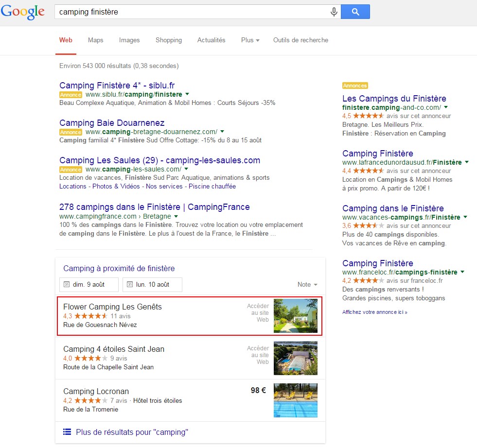Screen dimensions: 477x448
Task: Open Camping Locronan pool photo thumbnail
Action: (295, 400)
